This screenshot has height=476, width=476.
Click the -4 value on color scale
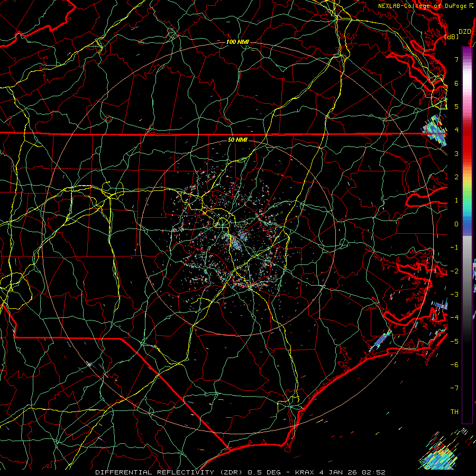[454, 318]
